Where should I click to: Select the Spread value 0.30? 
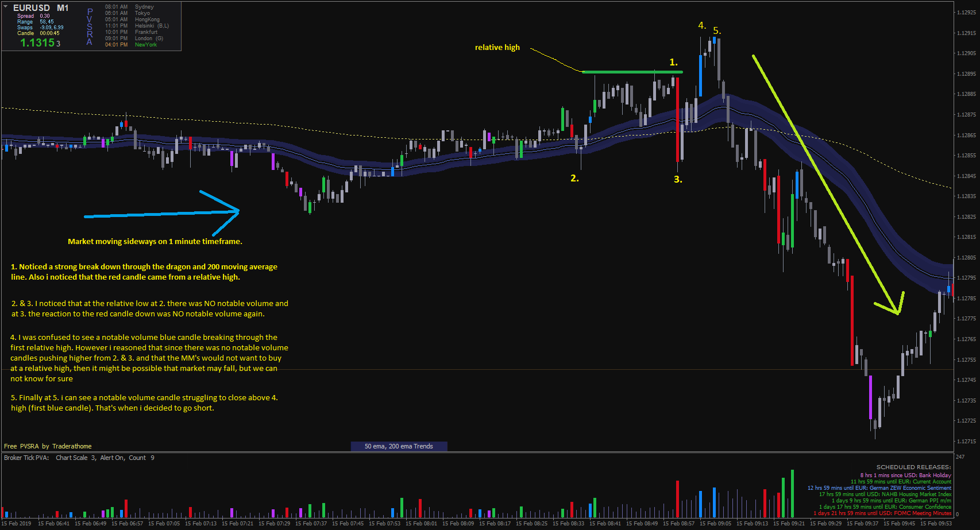tap(45, 16)
